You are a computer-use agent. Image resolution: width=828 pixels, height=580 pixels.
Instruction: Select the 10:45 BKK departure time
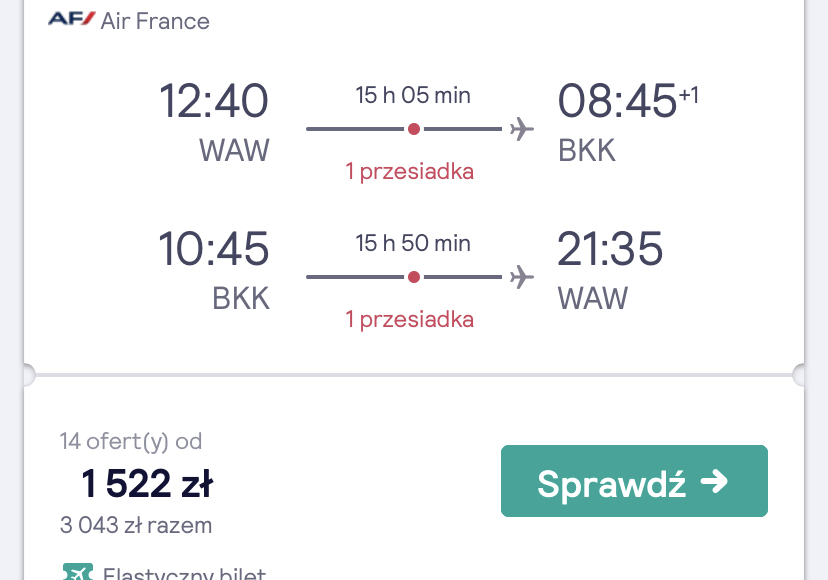[x=213, y=249]
